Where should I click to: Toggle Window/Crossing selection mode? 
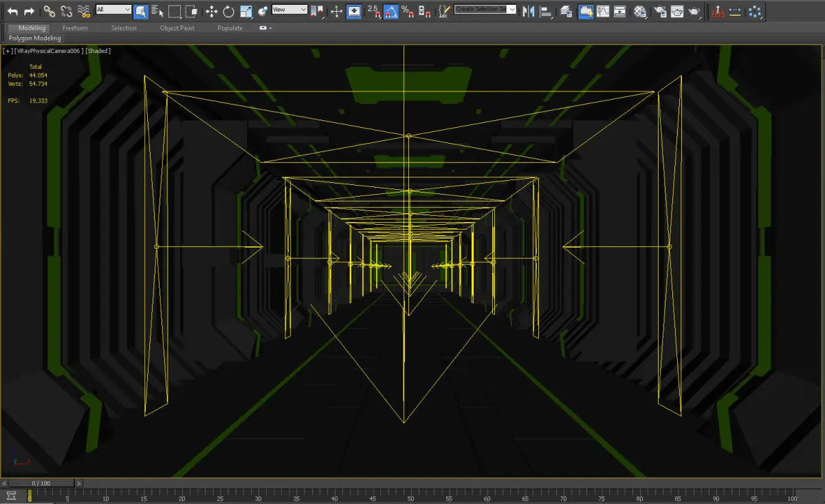click(x=192, y=11)
